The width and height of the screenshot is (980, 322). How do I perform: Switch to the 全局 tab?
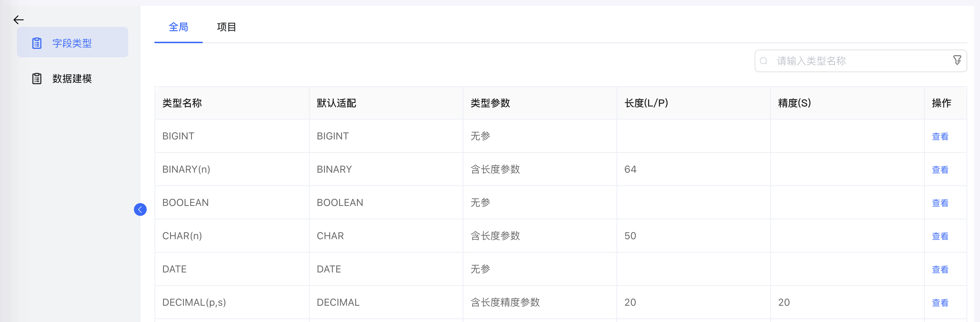click(178, 27)
